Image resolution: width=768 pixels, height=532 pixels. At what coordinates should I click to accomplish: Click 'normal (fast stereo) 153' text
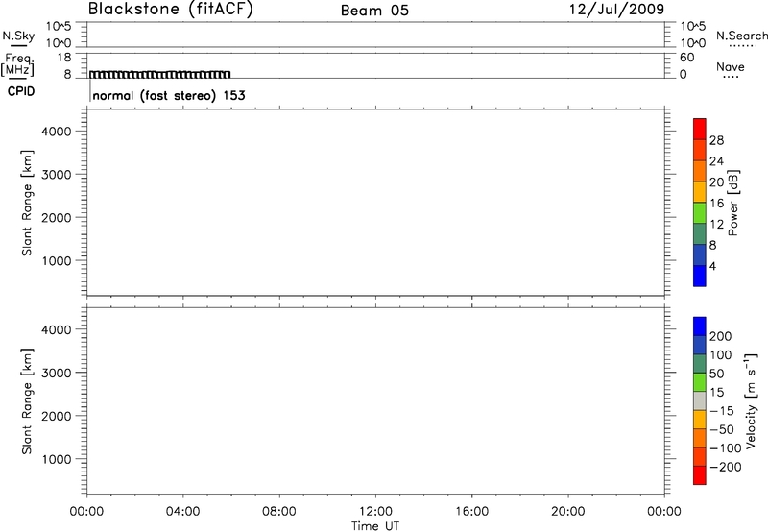point(169,95)
